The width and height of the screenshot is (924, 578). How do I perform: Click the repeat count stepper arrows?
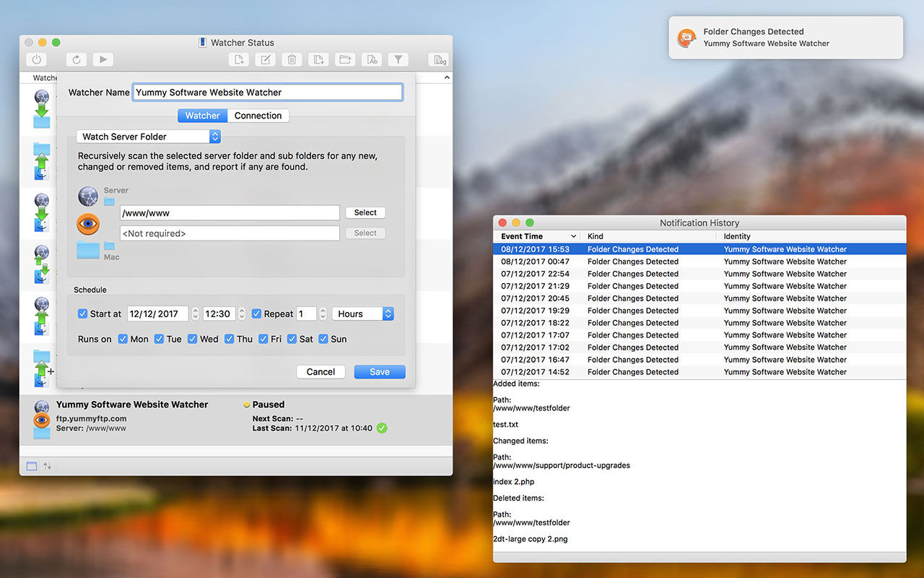tap(323, 314)
